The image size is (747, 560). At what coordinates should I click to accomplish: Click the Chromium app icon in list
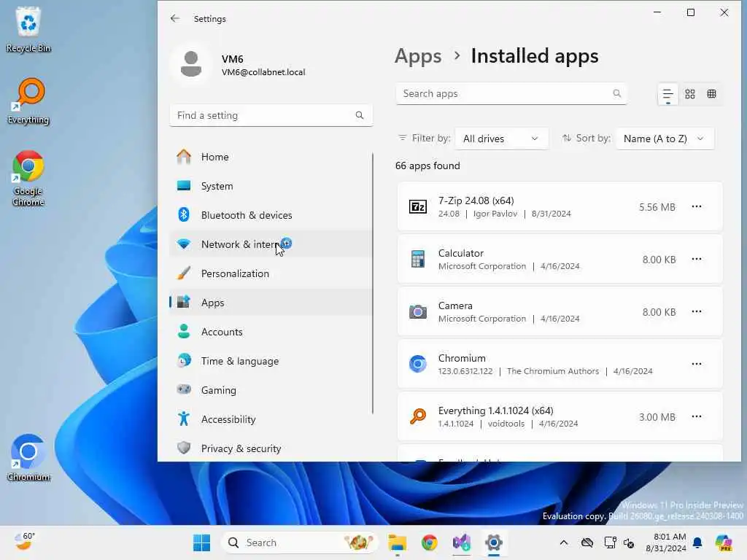coord(418,365)
